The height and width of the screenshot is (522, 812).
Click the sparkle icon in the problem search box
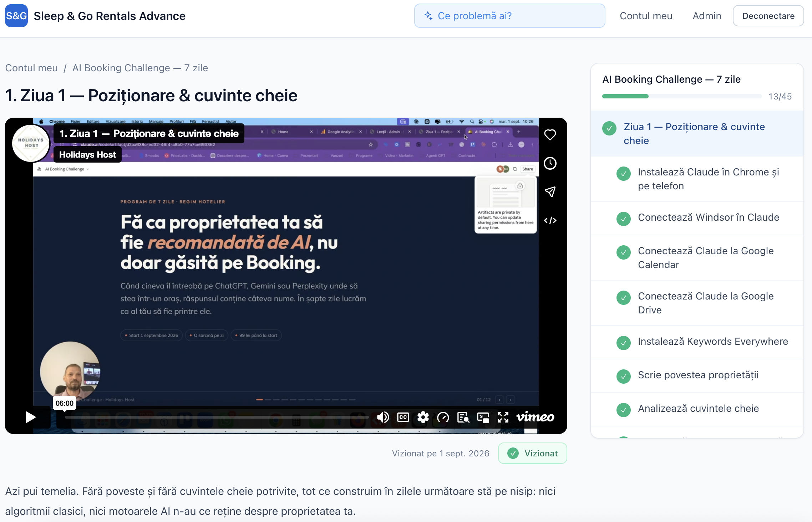point(428,16)
